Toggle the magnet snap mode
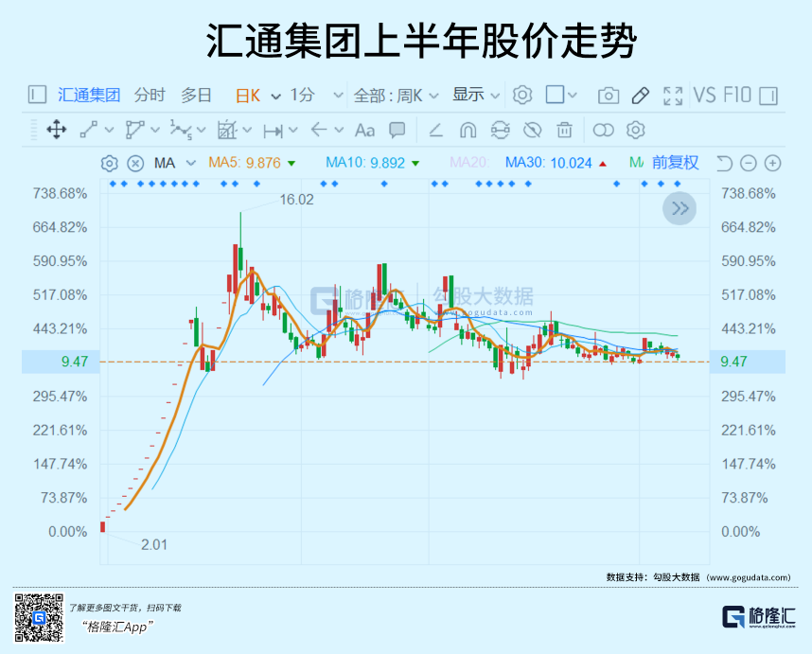This screenshot has height=654, width=812. click(x=468, y=130)
